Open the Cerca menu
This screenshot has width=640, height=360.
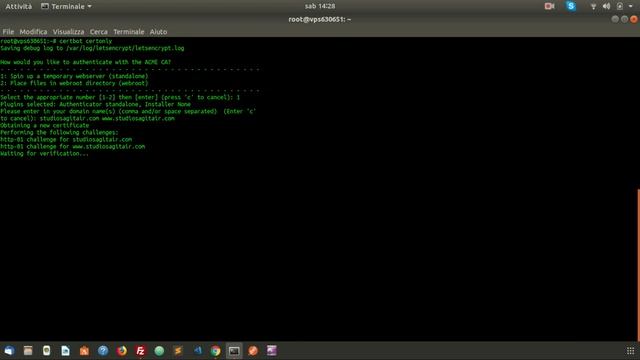[x=99, y=32]
